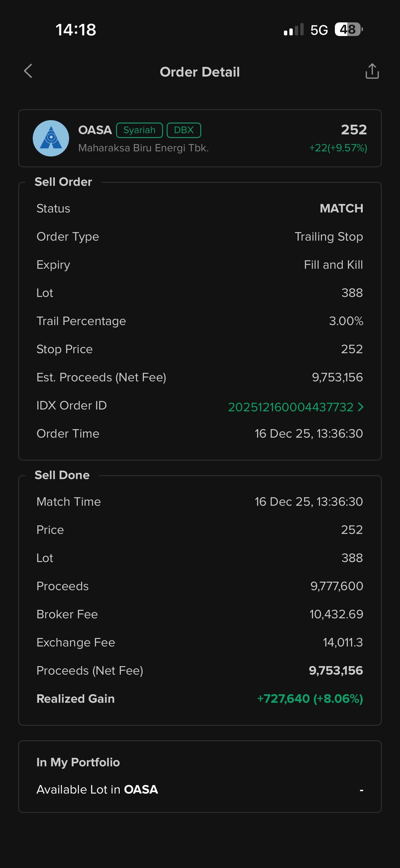
Task: Tap the DBX badge
Action: [184, 130]
